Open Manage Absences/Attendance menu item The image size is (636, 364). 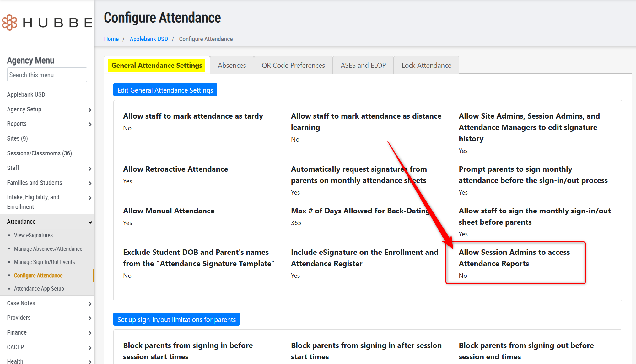coord(48,249)
